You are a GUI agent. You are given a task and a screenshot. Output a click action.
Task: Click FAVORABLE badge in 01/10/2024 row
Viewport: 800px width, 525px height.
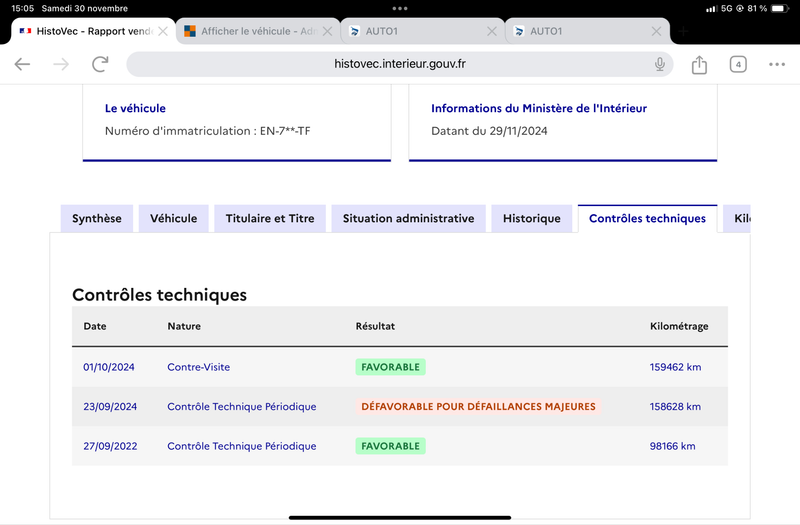(390, 367)
